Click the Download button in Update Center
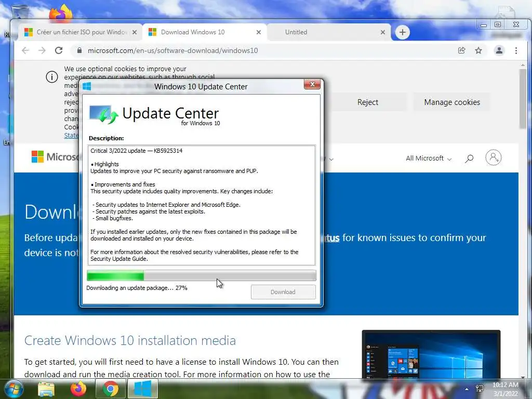The width and height of the screenshot is (532, 399). [283, 292]
